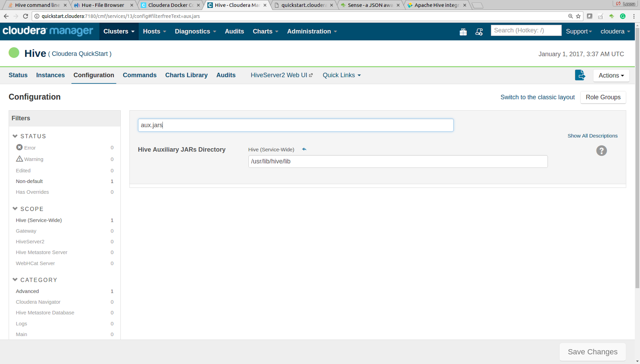
Task: Click the Cloudera QuickStart cluster link
Action: pos(80,54)
